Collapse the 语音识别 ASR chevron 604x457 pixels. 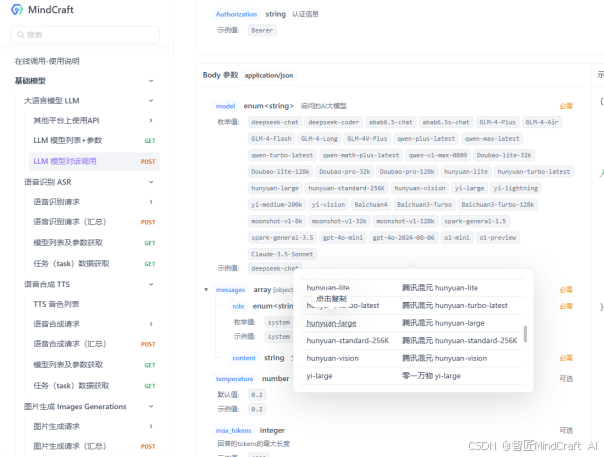[151, 182]
